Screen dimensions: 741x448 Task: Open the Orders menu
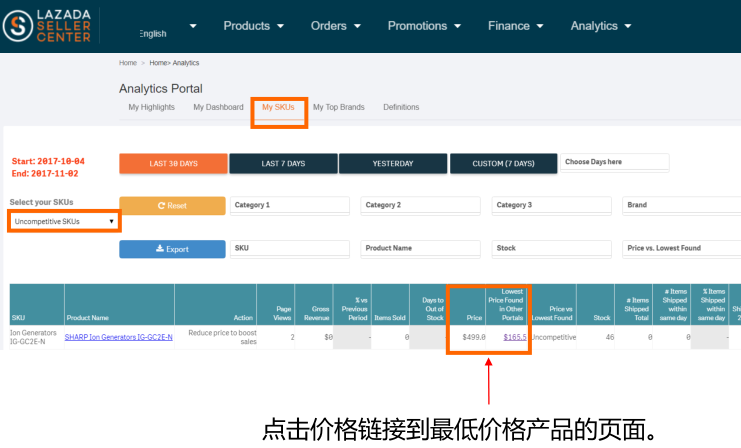pos(336,26)
